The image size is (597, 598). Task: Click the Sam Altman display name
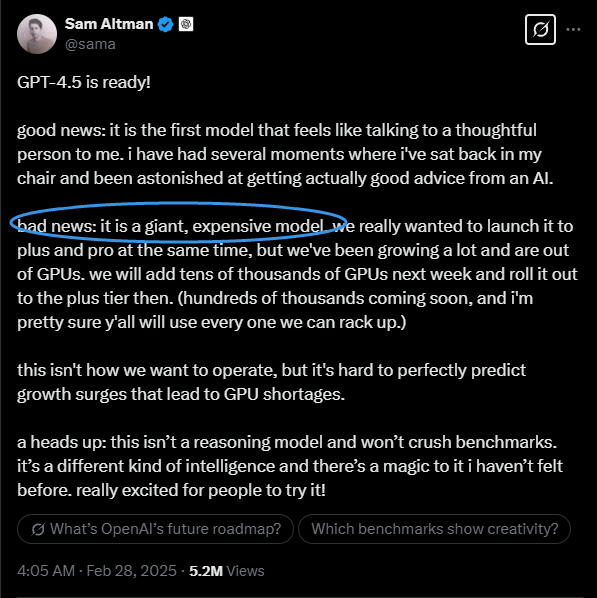coord(109,24)
